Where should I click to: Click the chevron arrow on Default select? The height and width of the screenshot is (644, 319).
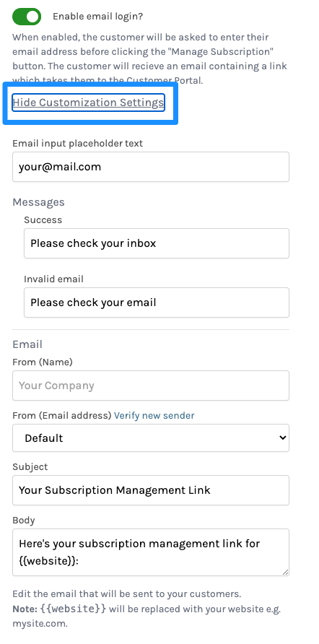click(x=282, y=438)
